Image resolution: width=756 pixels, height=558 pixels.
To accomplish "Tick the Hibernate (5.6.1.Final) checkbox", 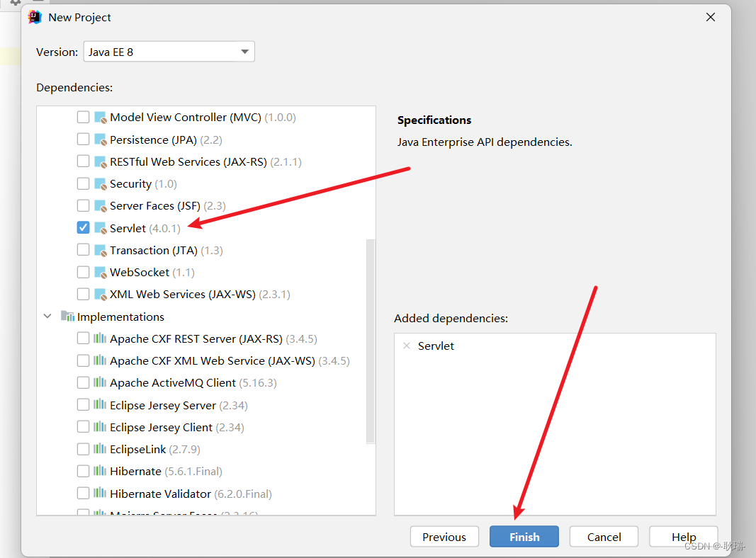I will click(x=83, y=471).
